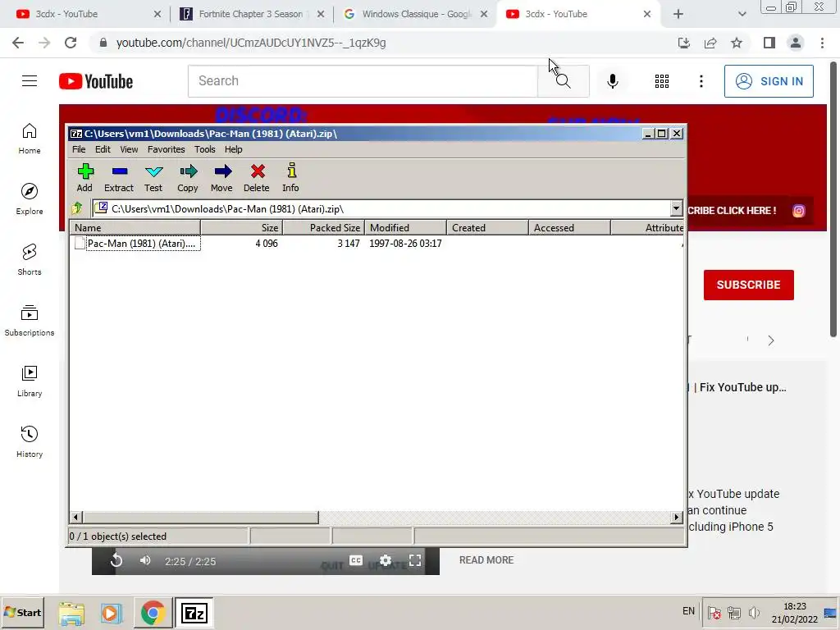Open the Tools menu in 7-Zip
Viewport: 840px width, 630px height.
[x=204, y=149]
